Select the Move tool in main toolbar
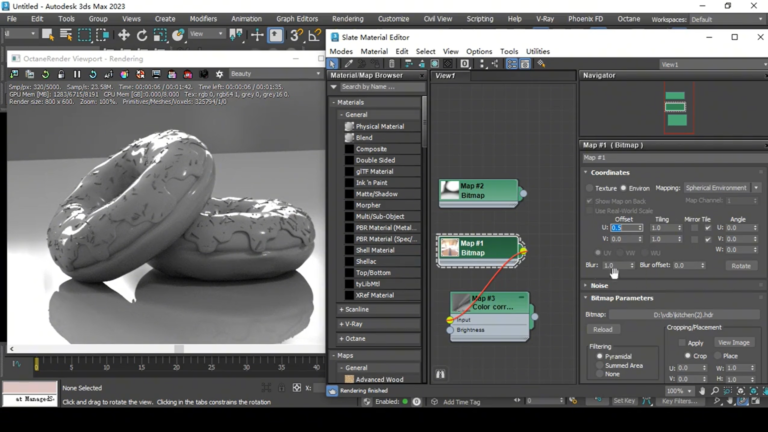Image resolution: width=768 pixels, height=432 pixels. tap(123, 35)
